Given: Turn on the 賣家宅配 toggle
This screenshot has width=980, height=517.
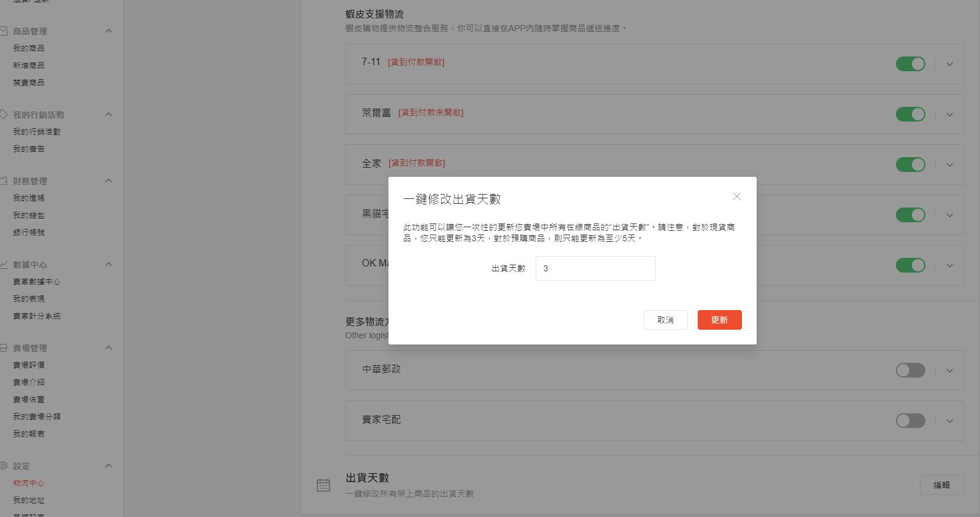Looking at the screenshot, I should (910, 421).
